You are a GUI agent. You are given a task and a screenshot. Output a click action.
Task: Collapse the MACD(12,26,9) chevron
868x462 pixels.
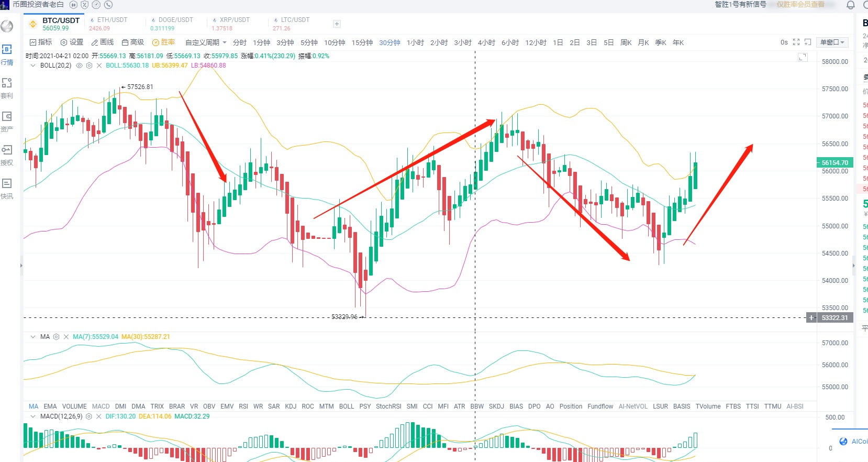click(x=33, y=416)
